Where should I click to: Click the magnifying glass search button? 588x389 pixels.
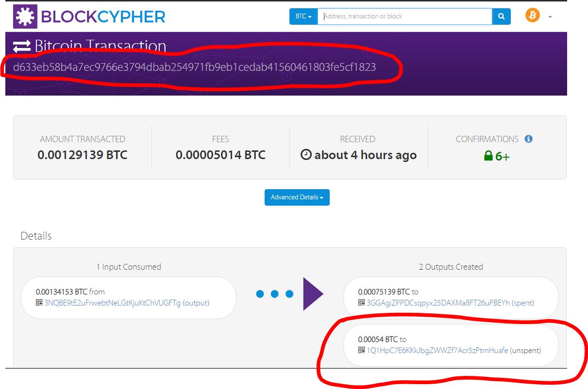point(501,16)
